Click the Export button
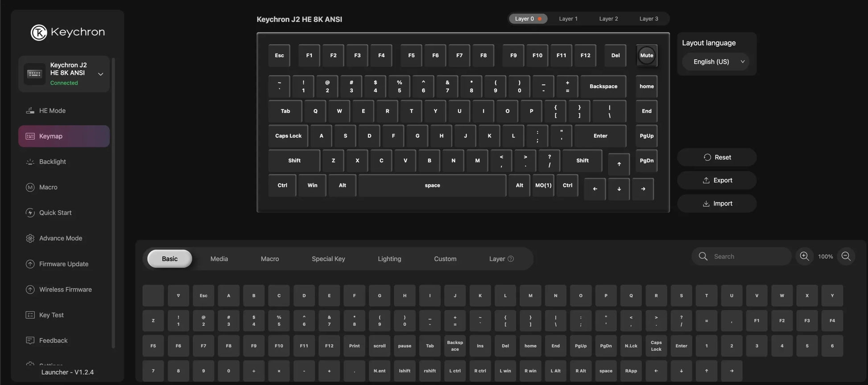Image resolution: width=868 pixels, height=385 pixels. [717, 180]
